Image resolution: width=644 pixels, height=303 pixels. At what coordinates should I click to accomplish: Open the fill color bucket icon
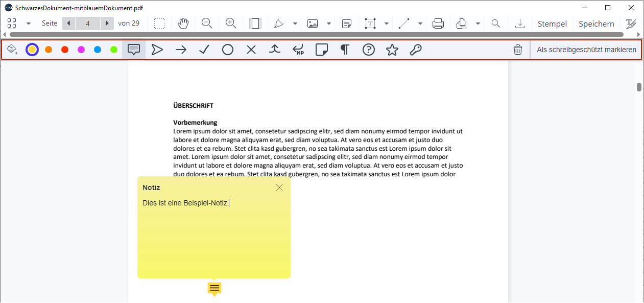(12, 50)
